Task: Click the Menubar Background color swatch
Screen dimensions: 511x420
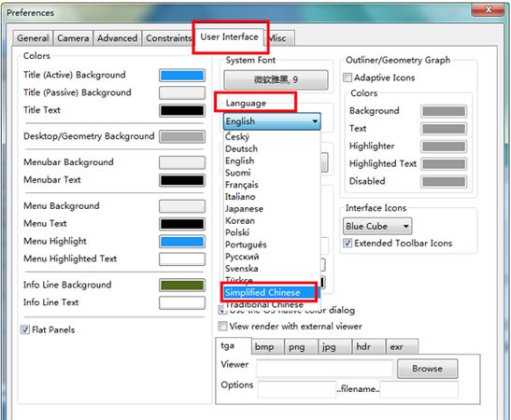Action: 182,162
